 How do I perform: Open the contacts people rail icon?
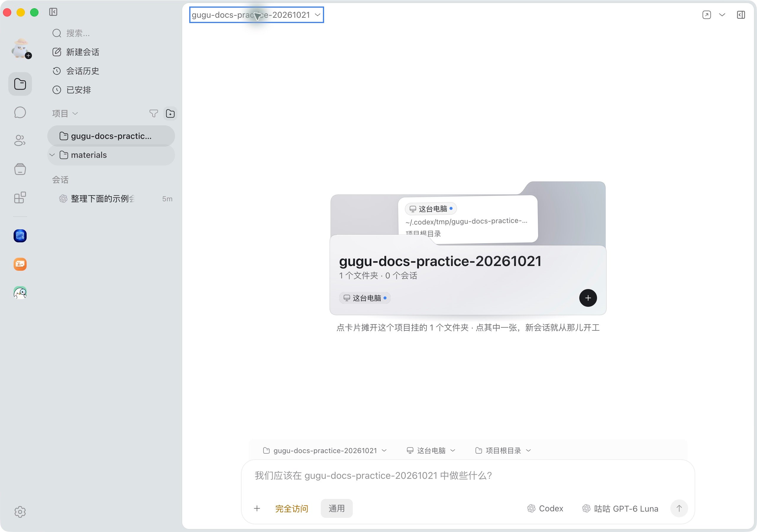tap(20, 140)
